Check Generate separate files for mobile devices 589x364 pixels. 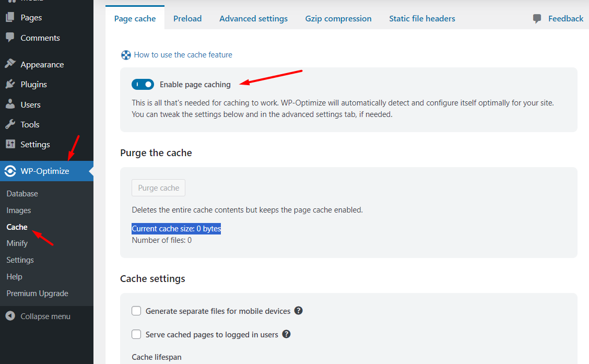[x=136, y=311]
